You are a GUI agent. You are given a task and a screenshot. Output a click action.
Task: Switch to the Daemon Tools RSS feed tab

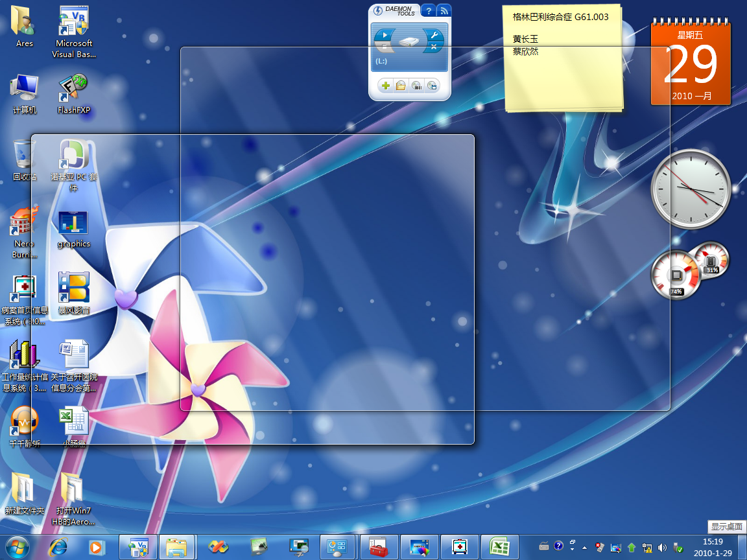tap(444, 10)
